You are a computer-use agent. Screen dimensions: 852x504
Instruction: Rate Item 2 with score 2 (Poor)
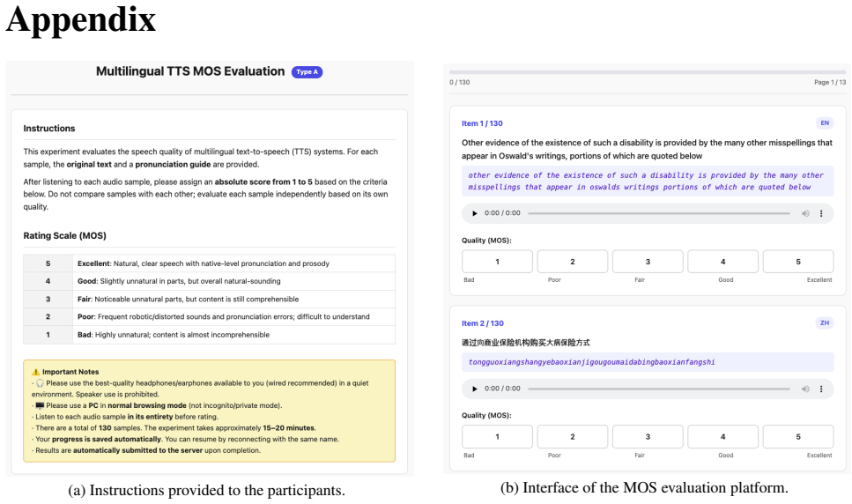pyautogui.click(x=572, y=437)
